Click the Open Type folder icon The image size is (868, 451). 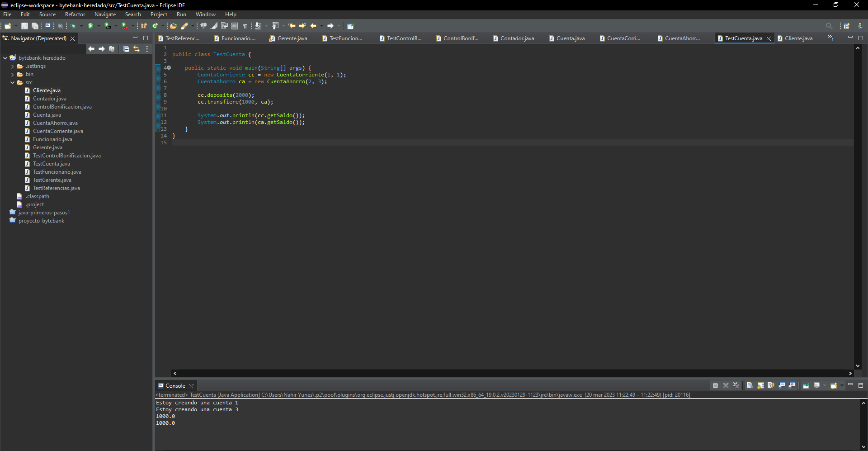173,26
